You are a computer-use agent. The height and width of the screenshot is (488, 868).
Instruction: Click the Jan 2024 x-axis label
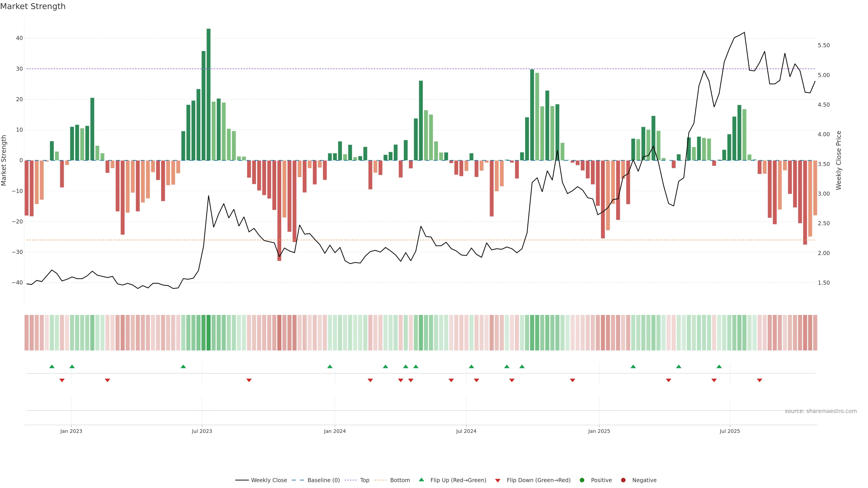click(x=335, y=431)
